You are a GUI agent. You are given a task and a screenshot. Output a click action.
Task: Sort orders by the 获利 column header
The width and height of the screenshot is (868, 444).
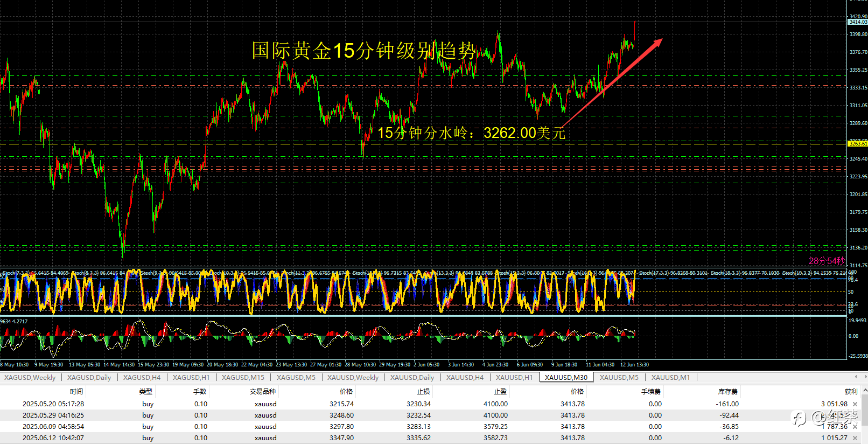pyautogui.click(x=851, y=392)
